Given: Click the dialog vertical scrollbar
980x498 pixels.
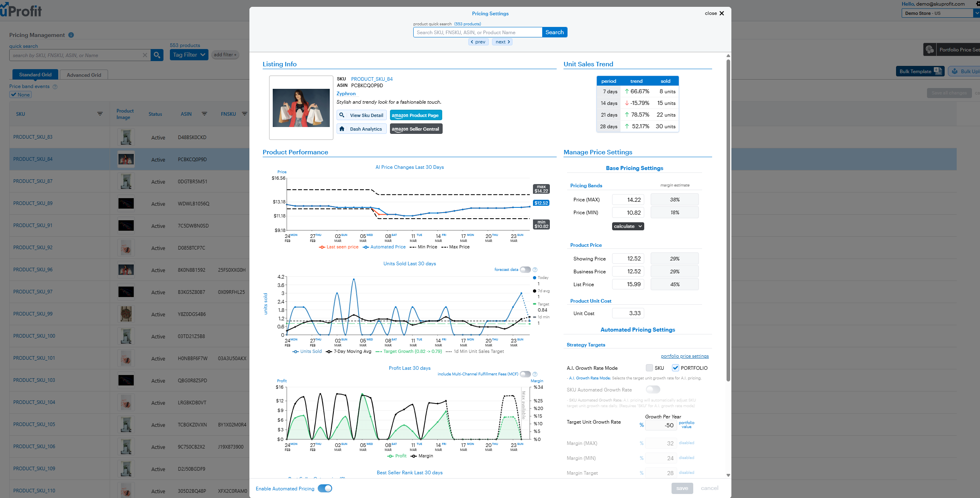Looking at the screenshot, I should coord(728,220).
